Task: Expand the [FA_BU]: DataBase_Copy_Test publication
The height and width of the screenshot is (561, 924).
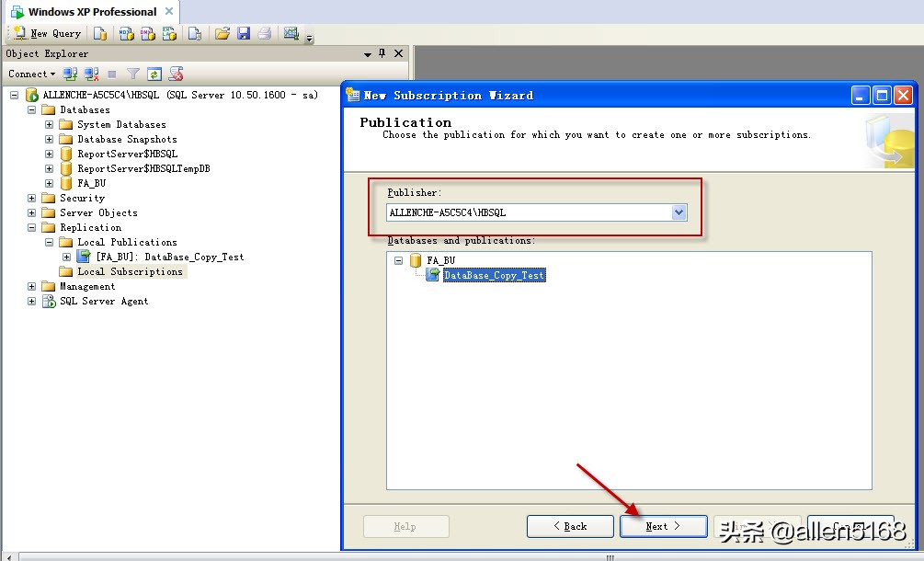Action: (x=66, y=257)
